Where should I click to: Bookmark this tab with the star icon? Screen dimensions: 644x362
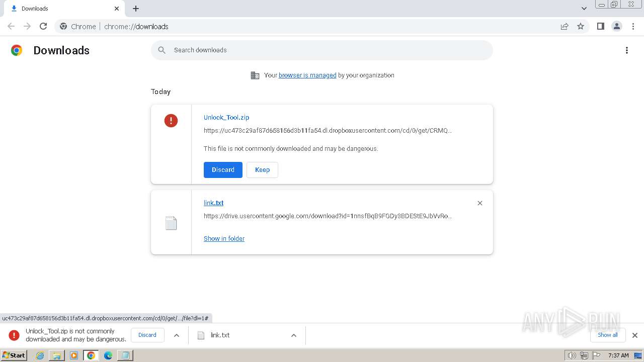click(x=581, y=26)
